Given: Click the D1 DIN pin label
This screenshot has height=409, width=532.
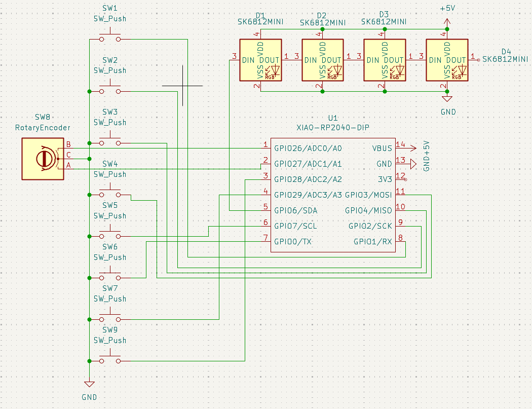Looking at the screenshot, I should 248,60.
